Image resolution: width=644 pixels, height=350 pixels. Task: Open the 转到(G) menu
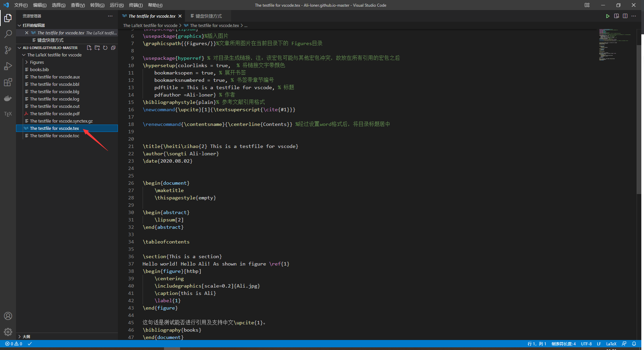pyautogui.click(x=97, y=5)
